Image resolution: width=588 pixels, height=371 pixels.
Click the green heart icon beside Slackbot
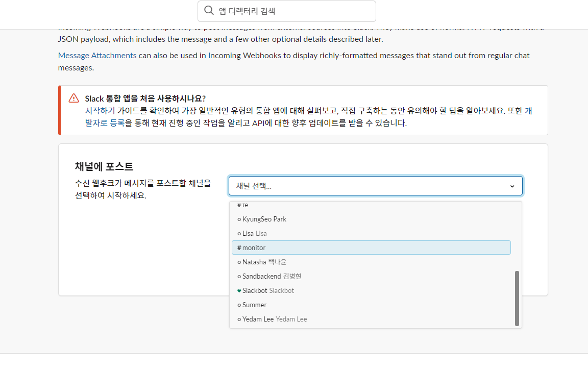[x=239, y=291]
